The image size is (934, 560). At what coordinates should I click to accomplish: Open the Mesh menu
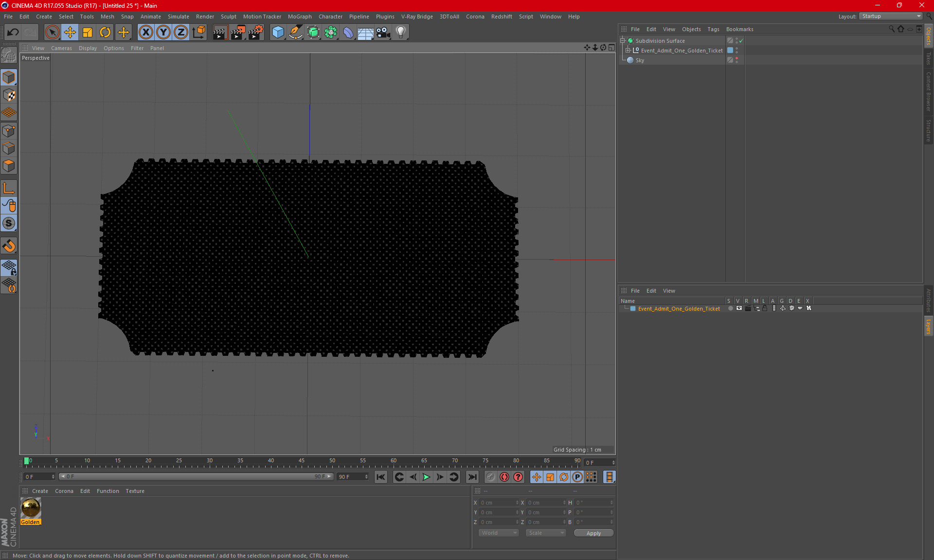[x=107, y=17]
